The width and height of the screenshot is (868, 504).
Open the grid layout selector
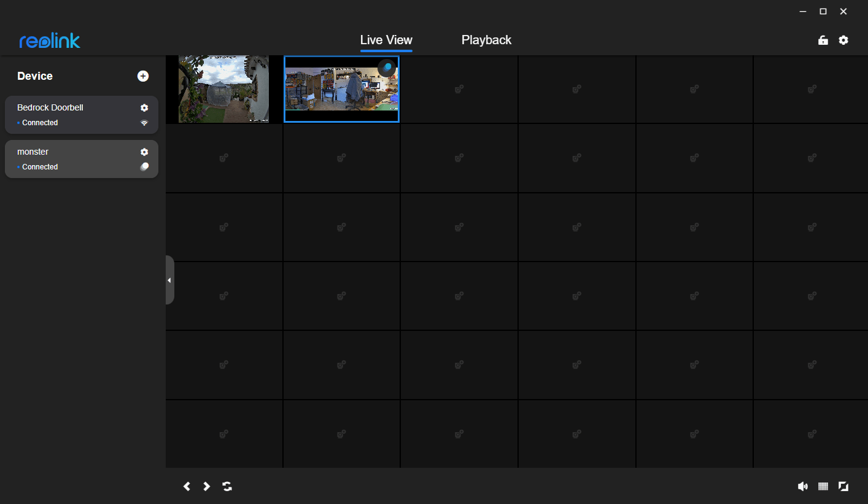coord(823,486)
